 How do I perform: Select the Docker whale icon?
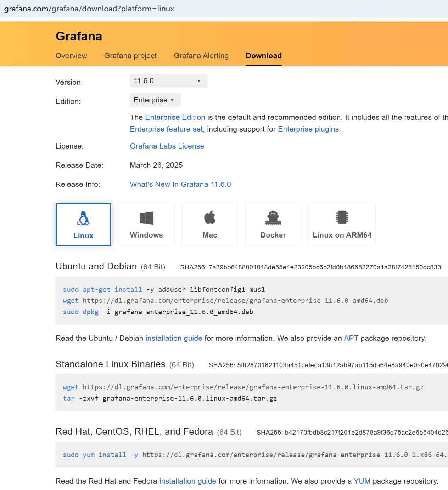point(273,218)
